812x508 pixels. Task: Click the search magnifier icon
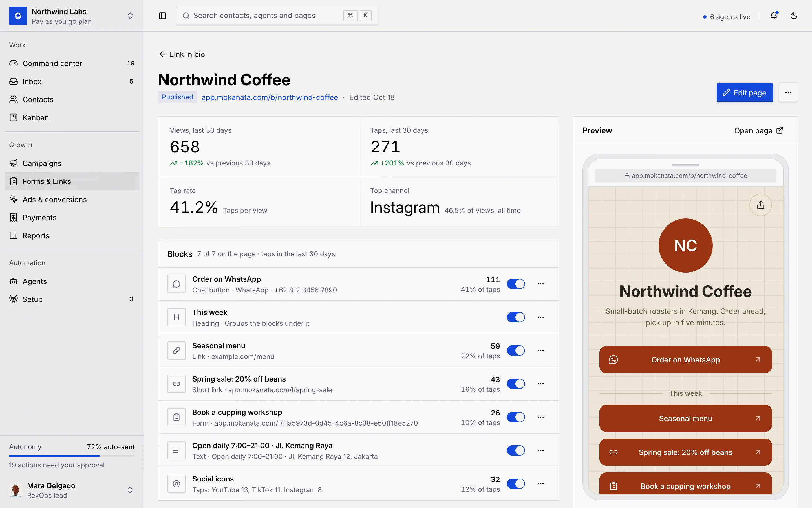186,16
